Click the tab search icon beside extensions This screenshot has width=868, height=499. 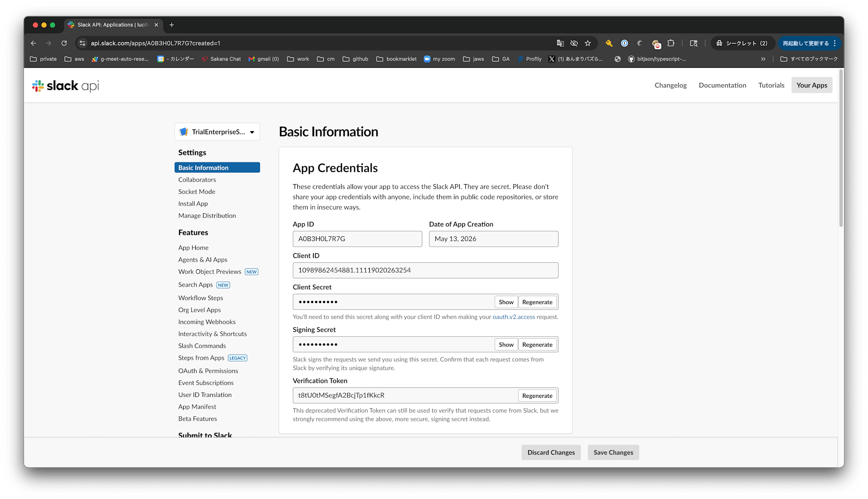694,43
